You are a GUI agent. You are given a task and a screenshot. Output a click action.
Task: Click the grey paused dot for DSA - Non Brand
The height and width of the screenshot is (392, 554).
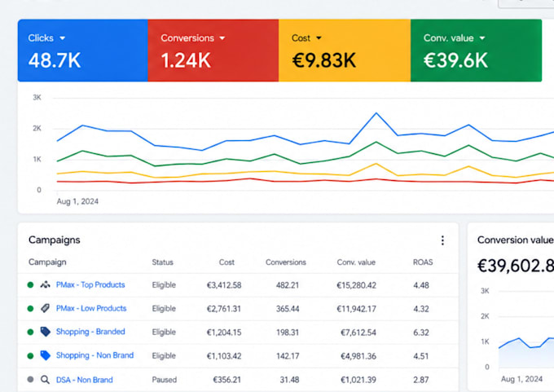[30, 379]
